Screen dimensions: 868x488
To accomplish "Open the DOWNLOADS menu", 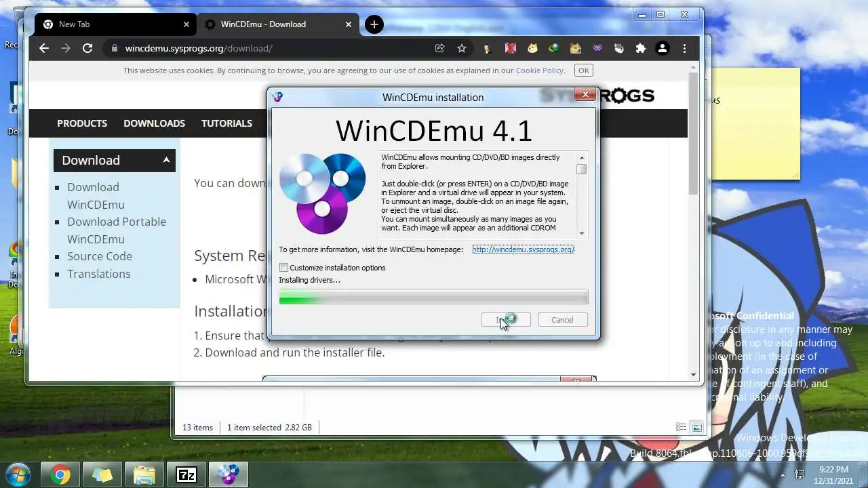I will [x=154, y=123].
